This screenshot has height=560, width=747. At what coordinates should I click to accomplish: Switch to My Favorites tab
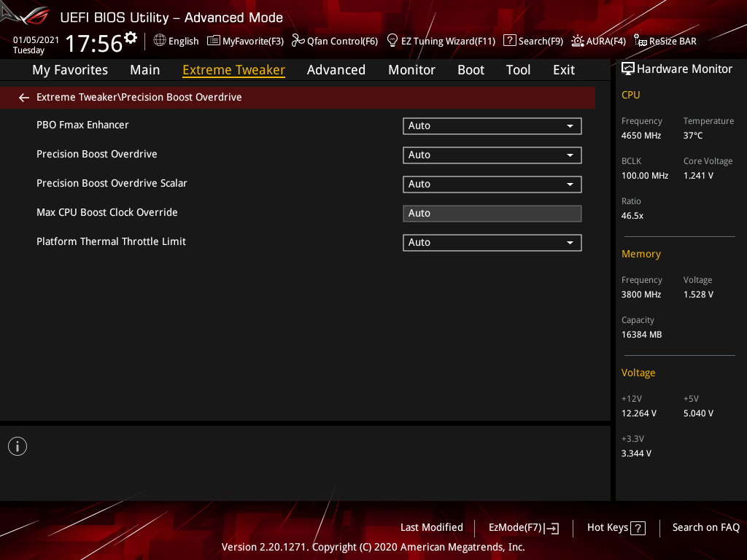click(70, 70)
